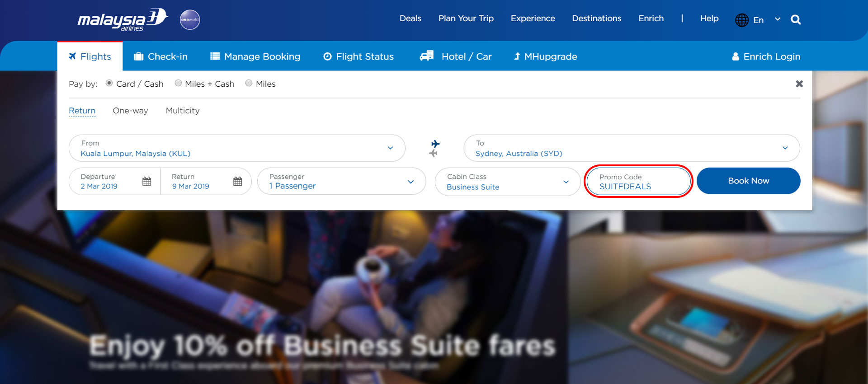Screen dimensions: 868x384
Task: Open the Flight Status tab
Action: click(359, 56)
